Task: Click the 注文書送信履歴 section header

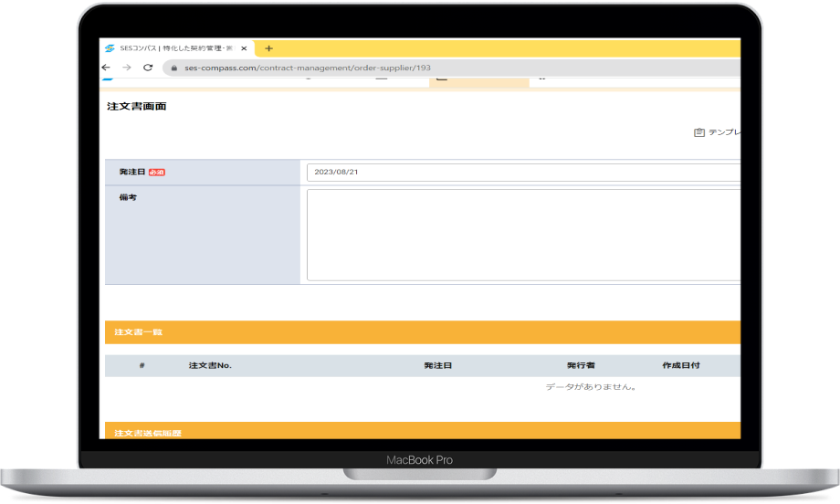Action: point(423,431)
